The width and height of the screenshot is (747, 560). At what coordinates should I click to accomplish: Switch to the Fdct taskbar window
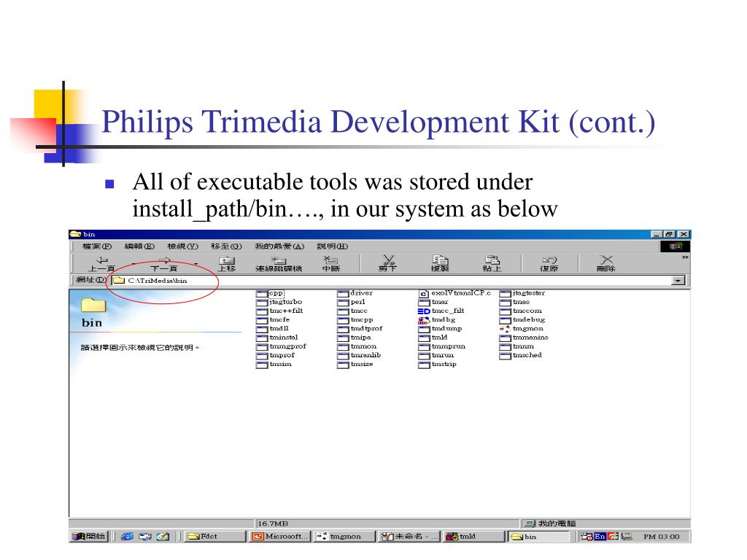tap(214, 537)
